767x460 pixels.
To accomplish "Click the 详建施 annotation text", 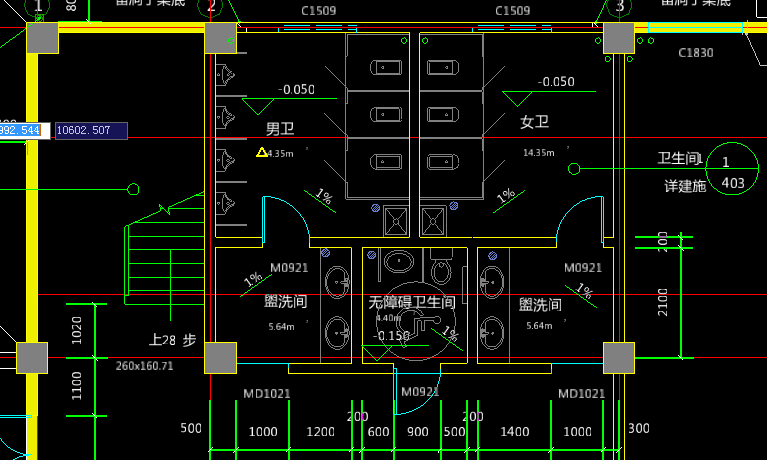I will (x=685, y=186).
